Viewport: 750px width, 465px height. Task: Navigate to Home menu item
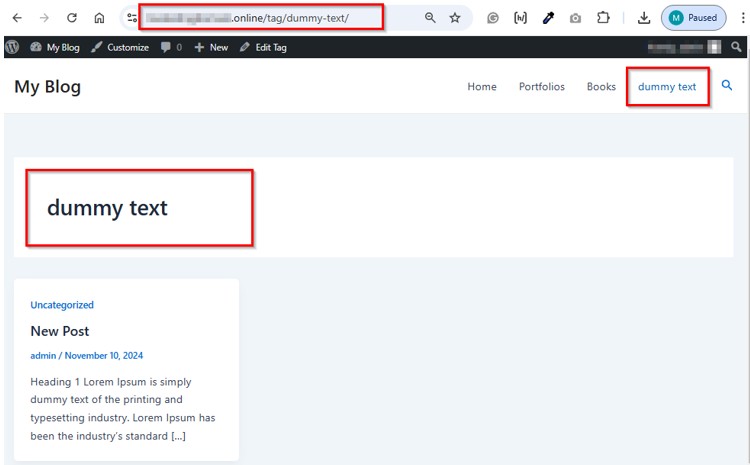pyautogui.click(x=482, y=87)
